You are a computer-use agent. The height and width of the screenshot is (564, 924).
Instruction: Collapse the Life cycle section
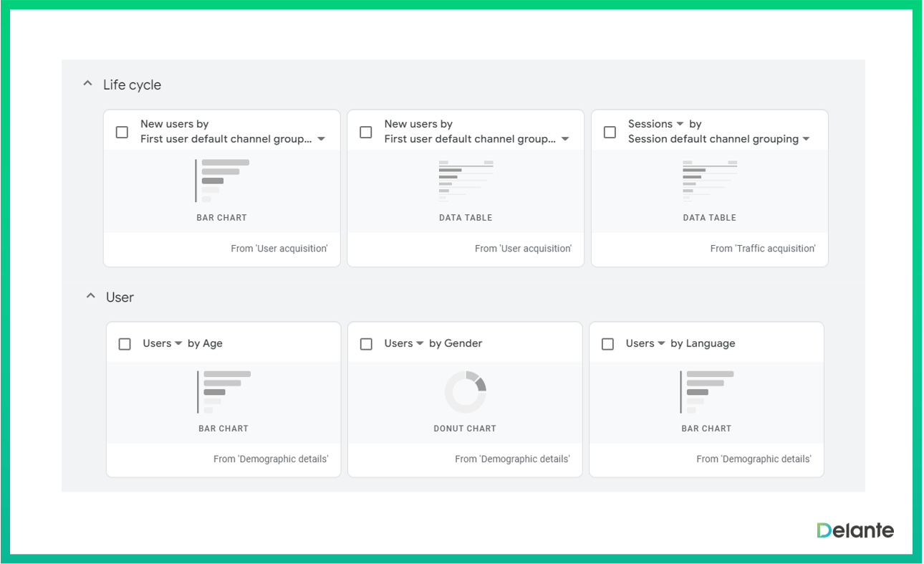point(87,84)
